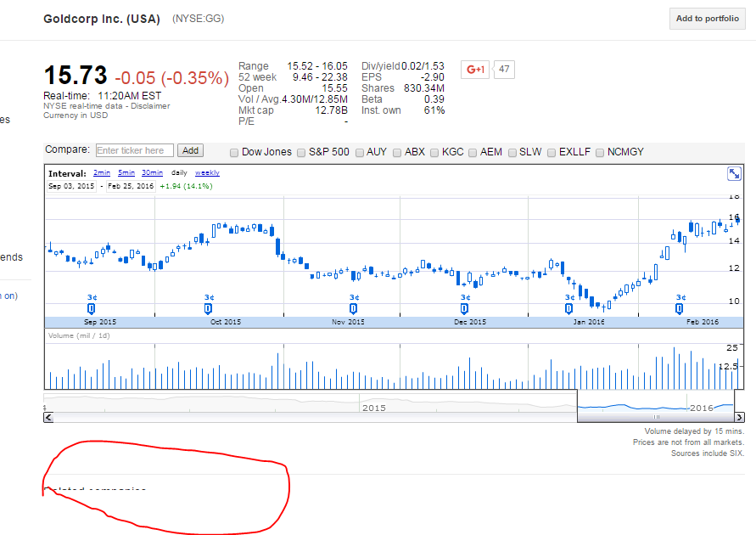
Task: Check the ABX comparison box
Action: tap(397, 153)
